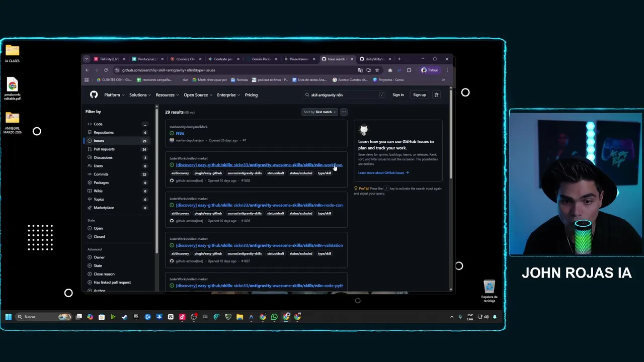Open the issue ending in n8n-node-con
644x362 pixels.
click(x=260, y=205)
